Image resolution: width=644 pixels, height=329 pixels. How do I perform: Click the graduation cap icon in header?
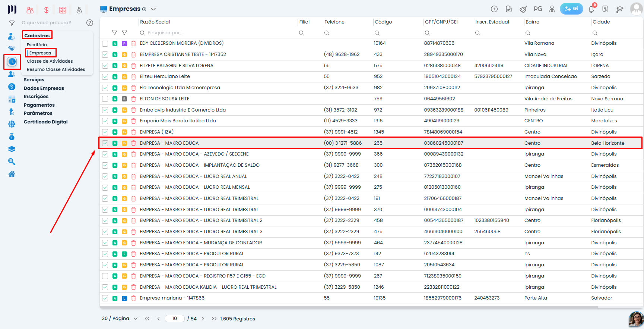pyautogui.click(x=620, y=9)
